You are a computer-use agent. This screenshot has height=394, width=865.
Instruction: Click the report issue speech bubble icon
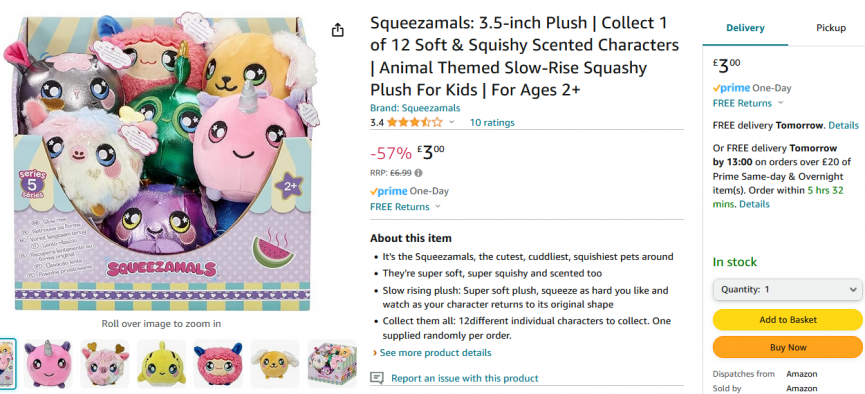[x=377, y=378]
